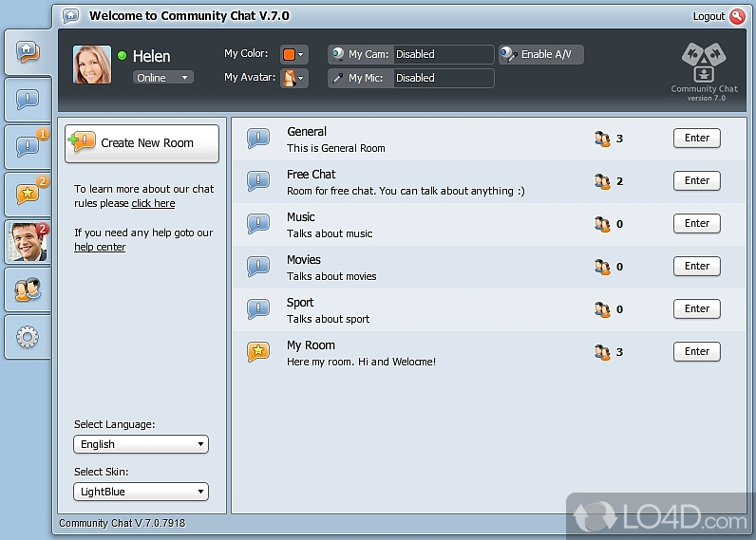Click the users icon in Music row
This screenshot has height=540, width=756.
point(602,224)
